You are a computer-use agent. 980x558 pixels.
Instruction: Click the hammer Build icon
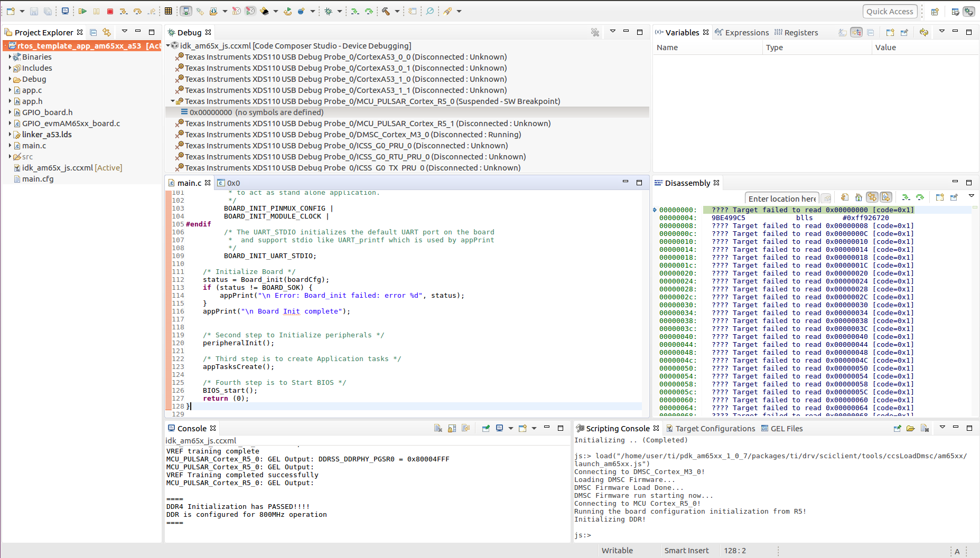tap(386, 11)
